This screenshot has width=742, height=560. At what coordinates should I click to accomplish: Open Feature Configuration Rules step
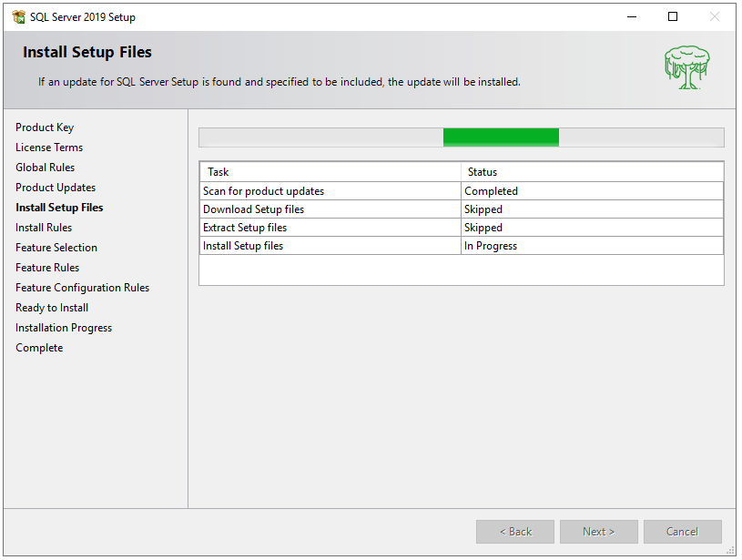tap(82, 288)
